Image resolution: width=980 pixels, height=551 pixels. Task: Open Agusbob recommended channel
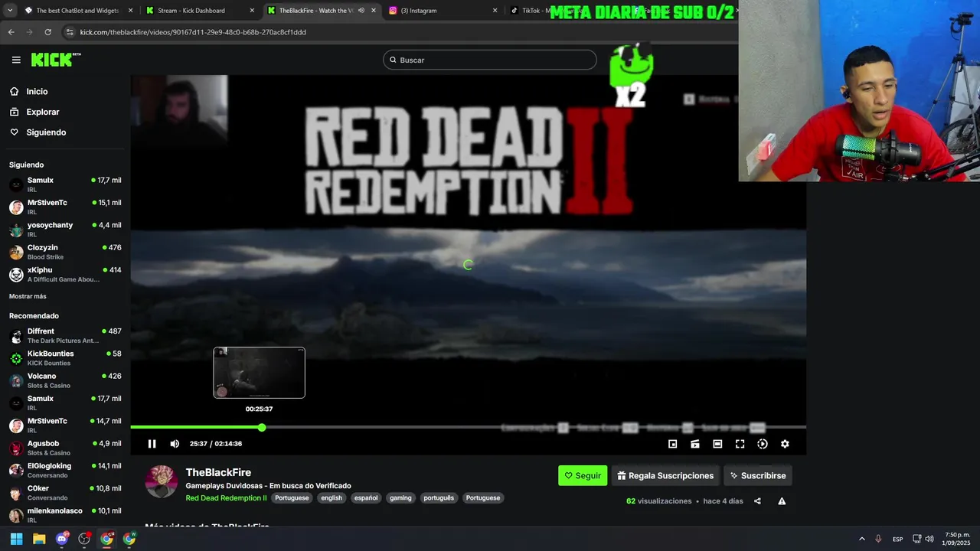[65, 448]
